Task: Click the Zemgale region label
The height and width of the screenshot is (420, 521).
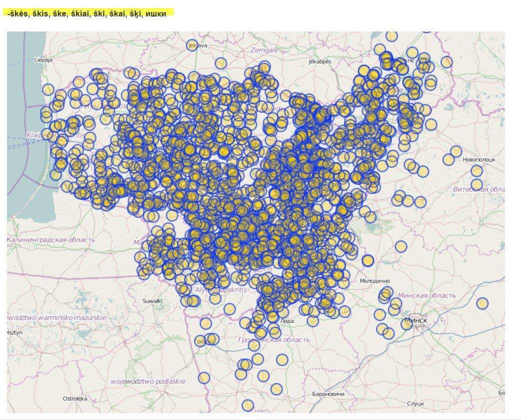Action: (x=264, y=50)
